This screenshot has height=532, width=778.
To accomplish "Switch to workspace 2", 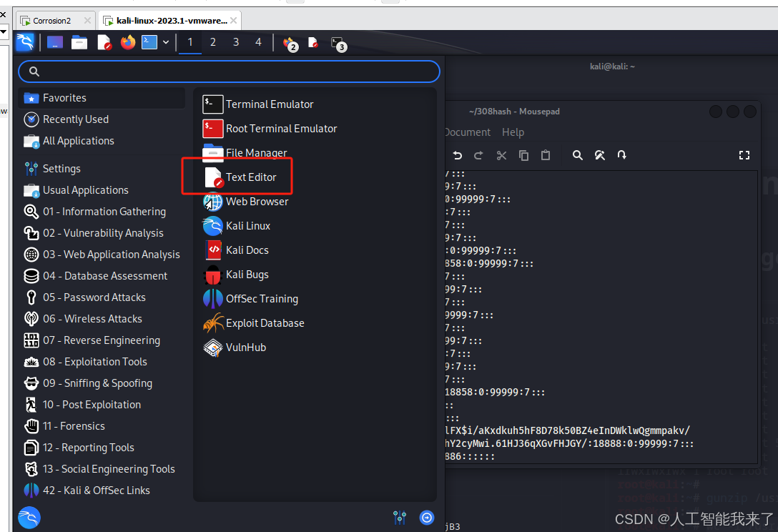I will [x=213, y=43].
